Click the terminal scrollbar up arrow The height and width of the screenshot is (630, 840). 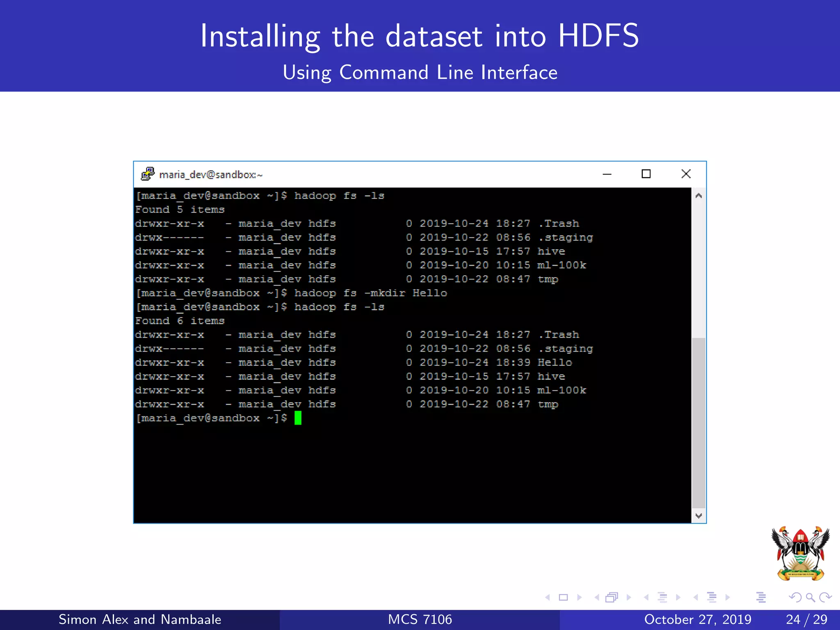coord(699,196)
